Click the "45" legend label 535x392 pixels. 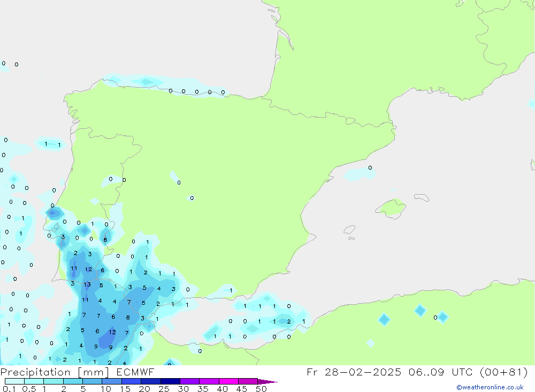[242, 389]
